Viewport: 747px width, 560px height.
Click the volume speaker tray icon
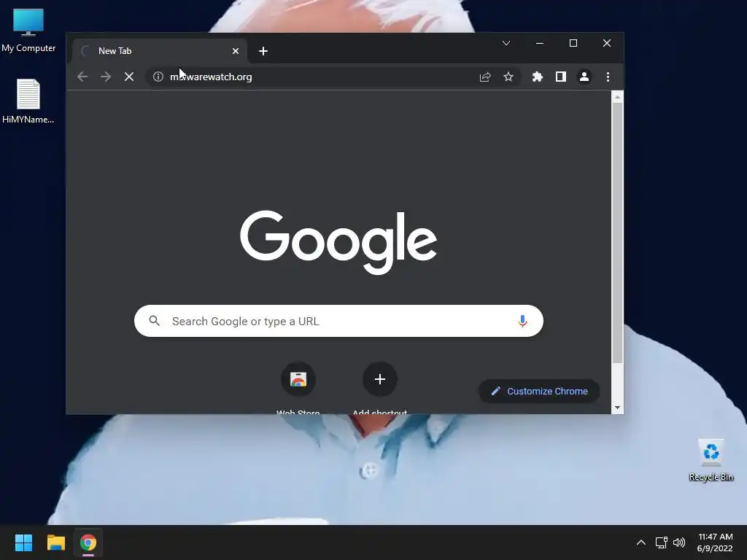coord(679,542)
